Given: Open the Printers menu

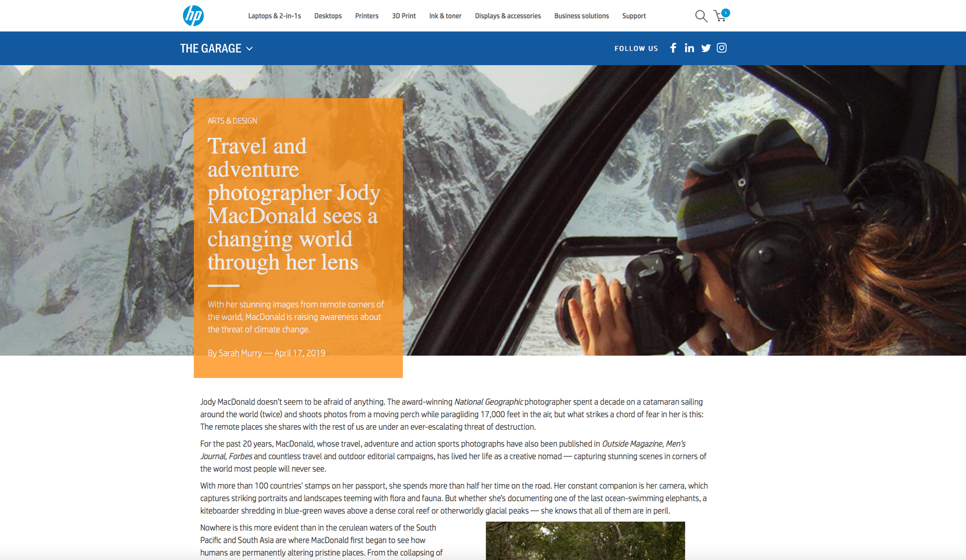Looking at the screenshot, I should pyautogui.click(x=367, y=16).
